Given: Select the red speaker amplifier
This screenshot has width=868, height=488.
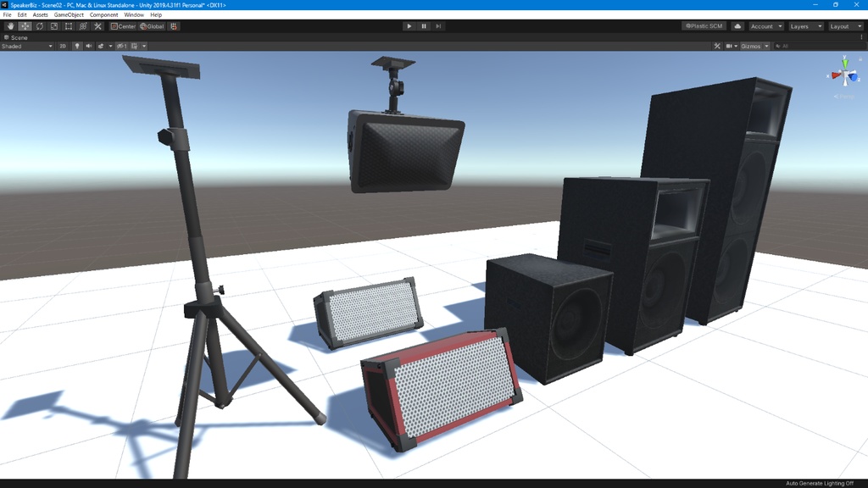Looking at the screenshot, I should coord(441,390).
